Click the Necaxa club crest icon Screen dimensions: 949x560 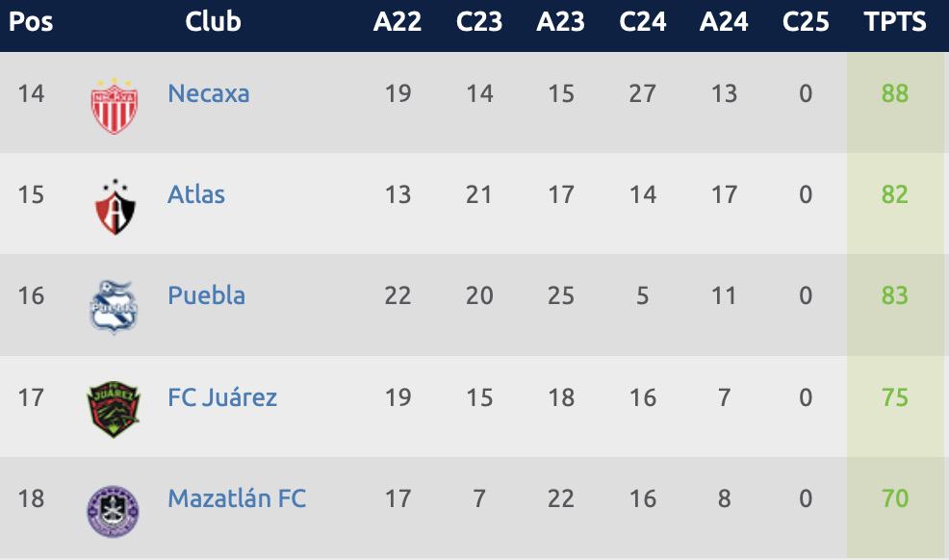click(x=114, y=105)
